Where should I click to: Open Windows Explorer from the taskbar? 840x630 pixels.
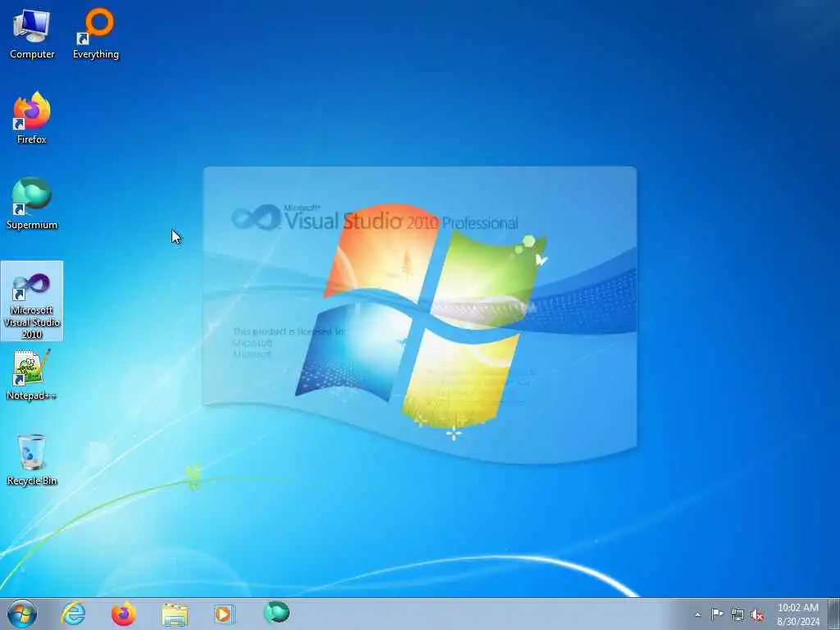coord(175,614)
